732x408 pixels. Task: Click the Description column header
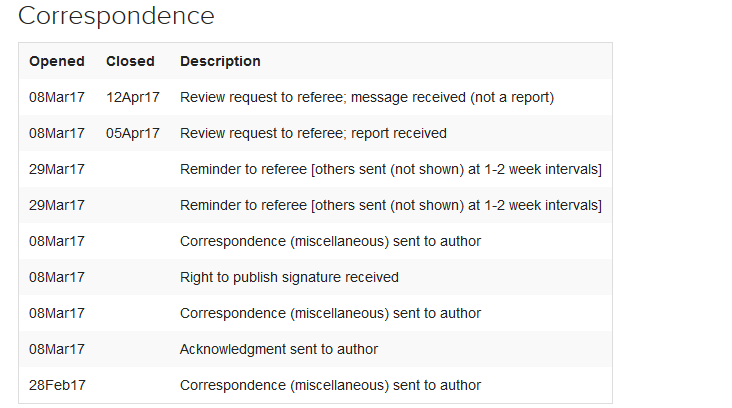click(x=220, y=61)
